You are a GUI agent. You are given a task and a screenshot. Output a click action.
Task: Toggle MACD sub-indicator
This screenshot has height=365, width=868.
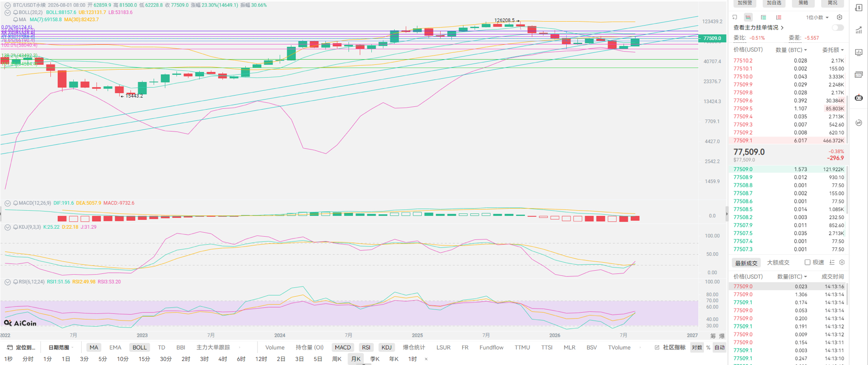[x=343, y=347]
